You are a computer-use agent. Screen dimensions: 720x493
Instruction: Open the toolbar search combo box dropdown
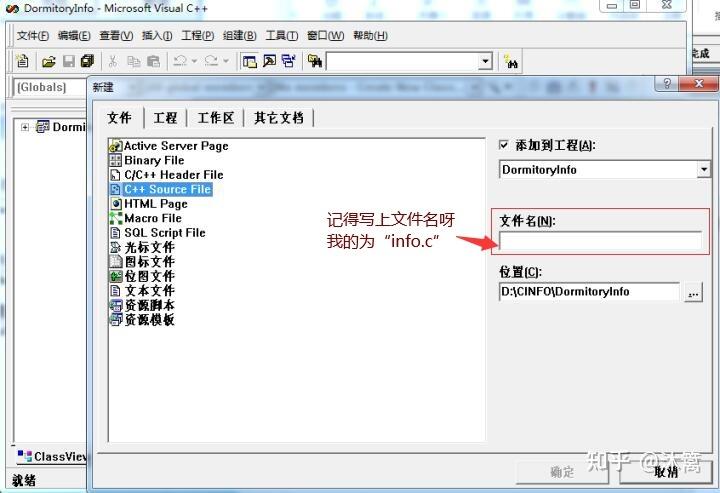click(x=485, y=62)
